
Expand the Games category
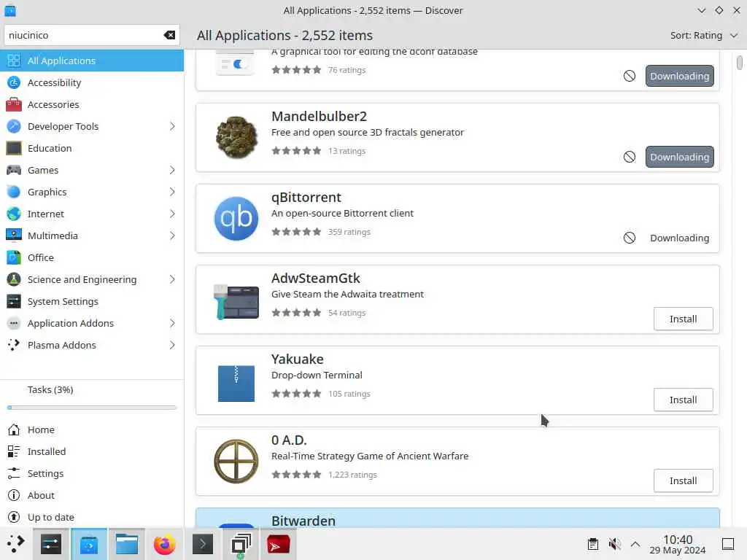click(172, 171)
